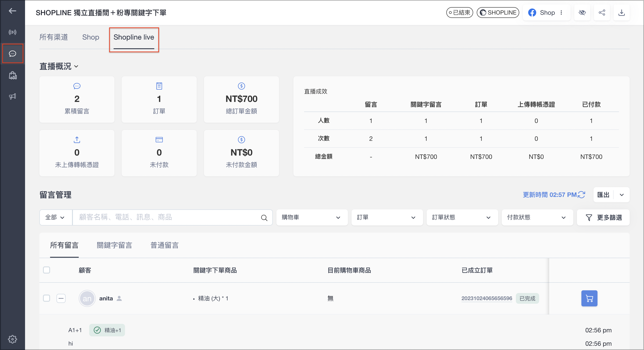Click the search magnifier icon
644x350 pixels.
(x=264, y=218)
